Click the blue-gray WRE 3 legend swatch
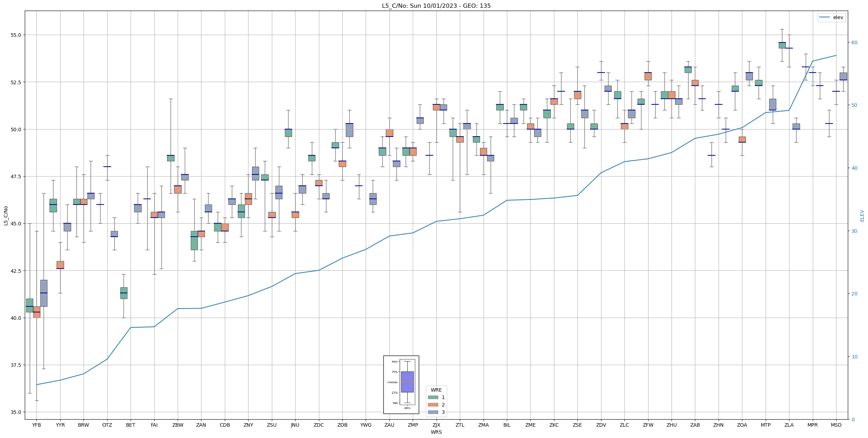Viewport: 868px width, 438px height. pyautogui.click(x=433, y=412)
